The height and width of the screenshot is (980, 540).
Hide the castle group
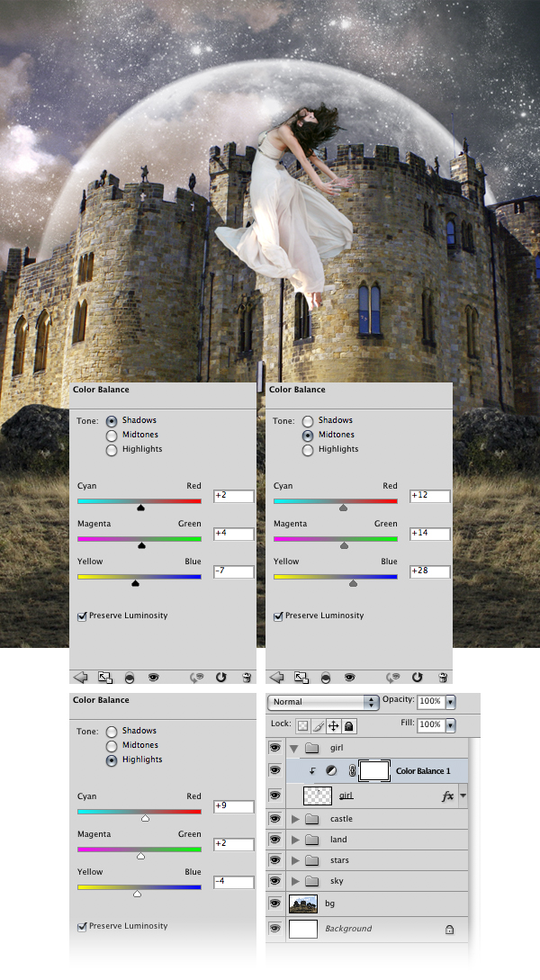click(x=275, y=818)
